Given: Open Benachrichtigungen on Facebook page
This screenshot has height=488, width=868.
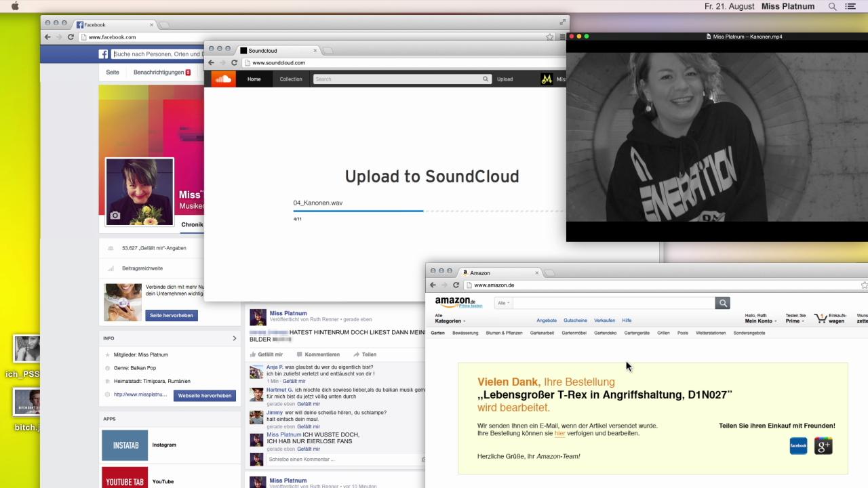Looking at the screenshot, I should 161,73.
